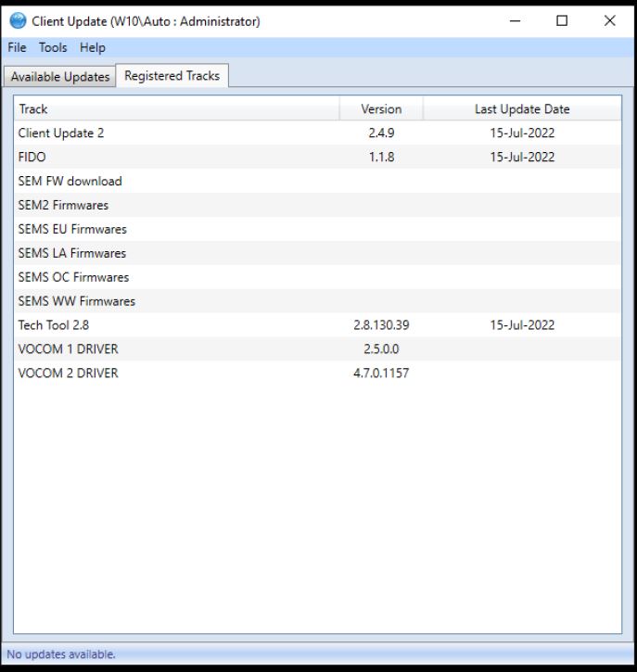Sort by the Track column header
Image resolution: width=637 pixels, height=672 pixels.
pos(176,108)
